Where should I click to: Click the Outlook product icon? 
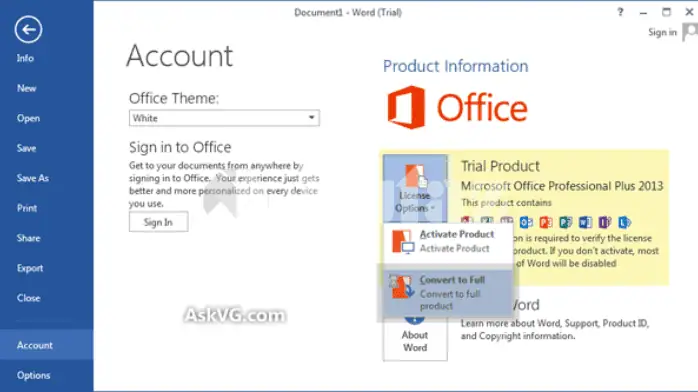pos(526,222)
